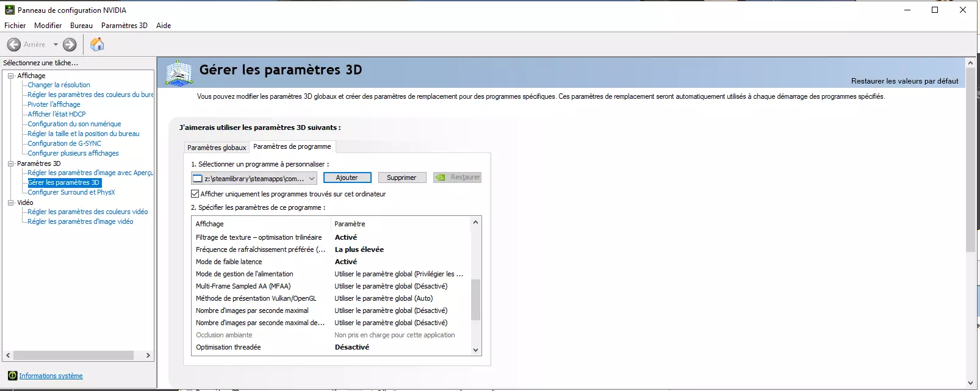The image size is (980, 391).
Task: Open Régler la taille et la position du bureau
Action: point(84,134)
